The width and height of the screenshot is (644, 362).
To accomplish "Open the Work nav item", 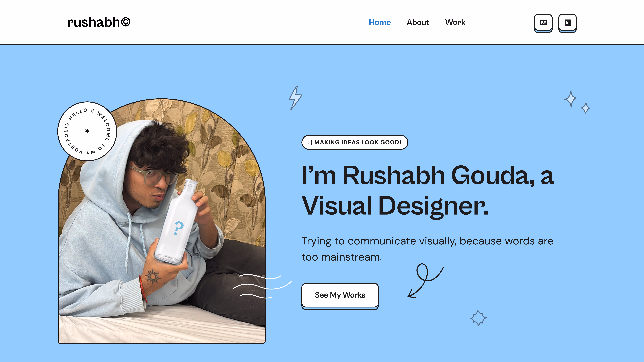I will point(455,22).
